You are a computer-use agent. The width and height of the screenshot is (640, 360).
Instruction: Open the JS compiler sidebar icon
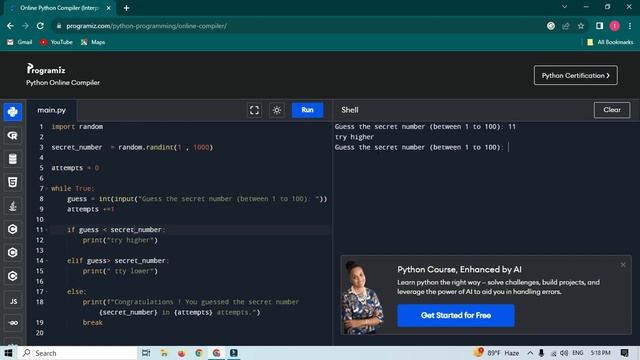click(13, 301)
